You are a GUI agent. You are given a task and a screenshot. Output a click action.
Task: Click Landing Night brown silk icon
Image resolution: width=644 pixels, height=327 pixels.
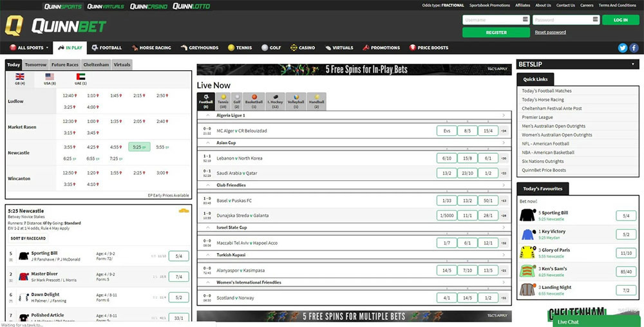click(527, 290)
